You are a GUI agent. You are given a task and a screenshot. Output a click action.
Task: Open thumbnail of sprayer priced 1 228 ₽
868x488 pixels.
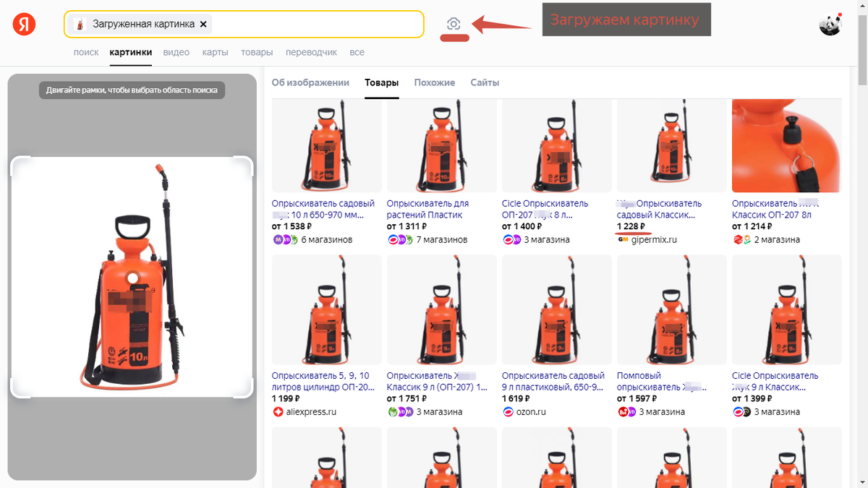pyautogui.click(x=671, y=147)
